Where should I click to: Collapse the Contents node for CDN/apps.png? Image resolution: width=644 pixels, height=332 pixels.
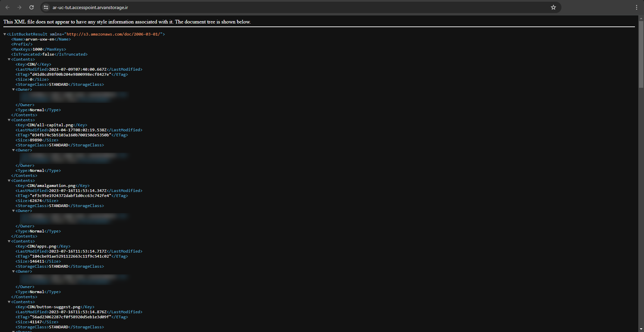pos(9,241)
